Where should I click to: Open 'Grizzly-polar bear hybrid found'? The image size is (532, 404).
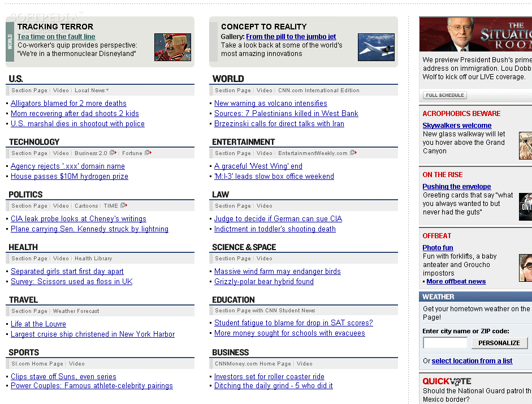(x=264, y=281)
